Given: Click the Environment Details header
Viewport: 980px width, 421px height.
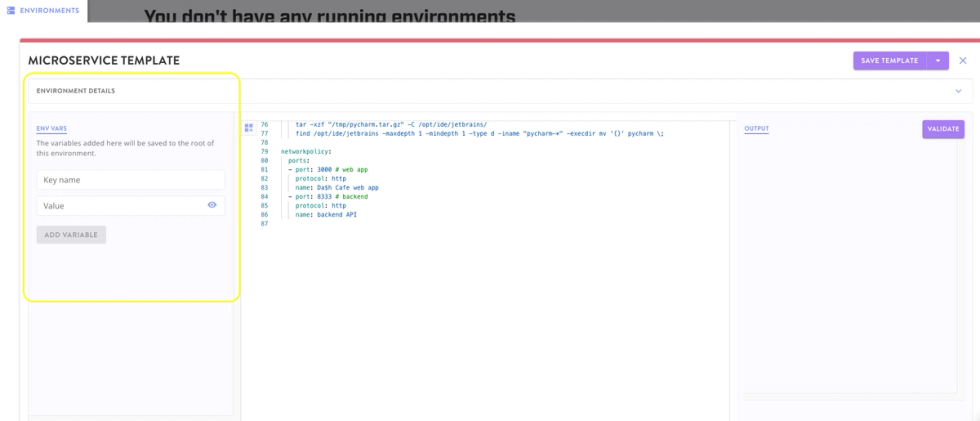Looking at the screenshot, I should (x=76, y=91).
